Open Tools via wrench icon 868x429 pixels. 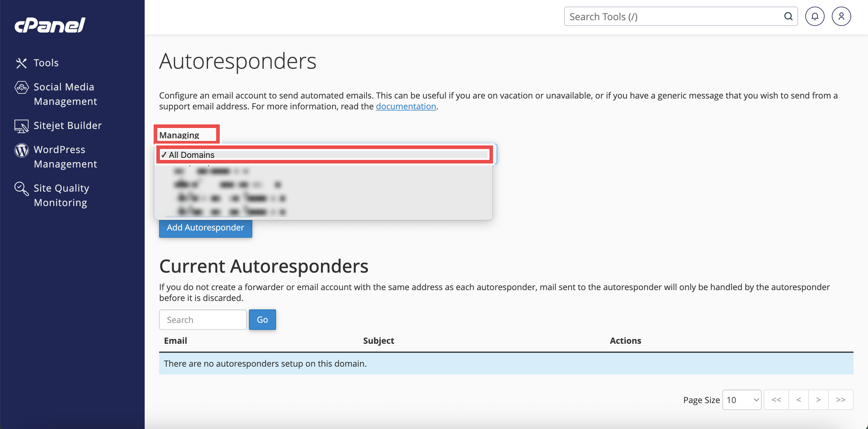coord(21,63)
